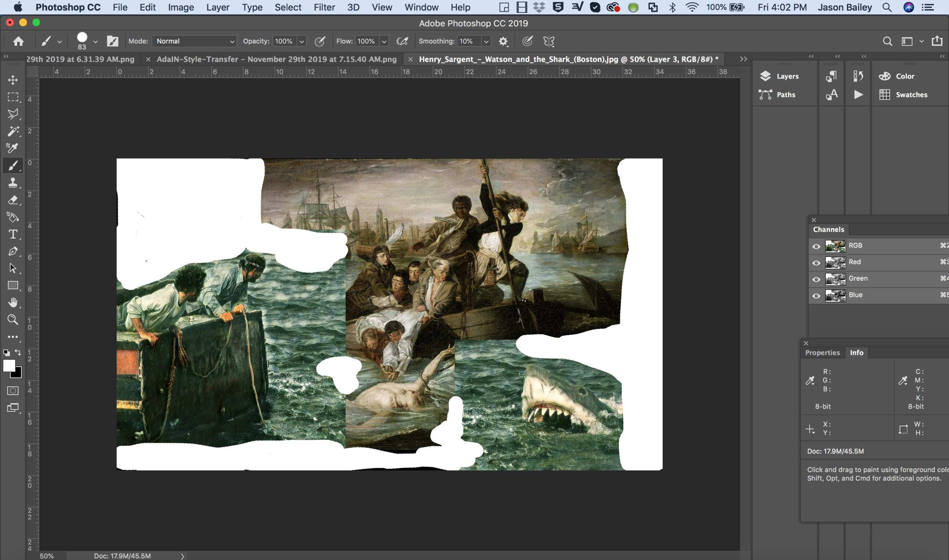Open the Character panel icon
The width and height of the screenshot is (949, 560).
pos(832,94)
